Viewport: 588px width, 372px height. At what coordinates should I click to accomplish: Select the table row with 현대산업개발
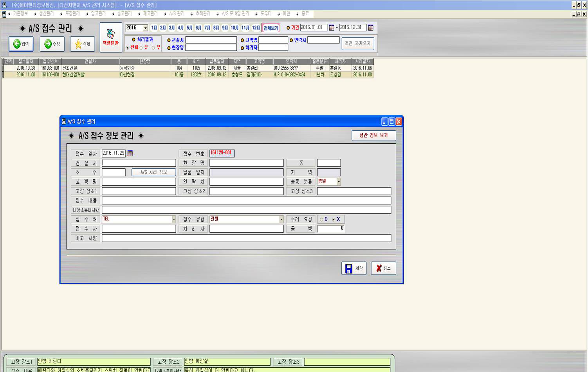(x=188, y=74)
